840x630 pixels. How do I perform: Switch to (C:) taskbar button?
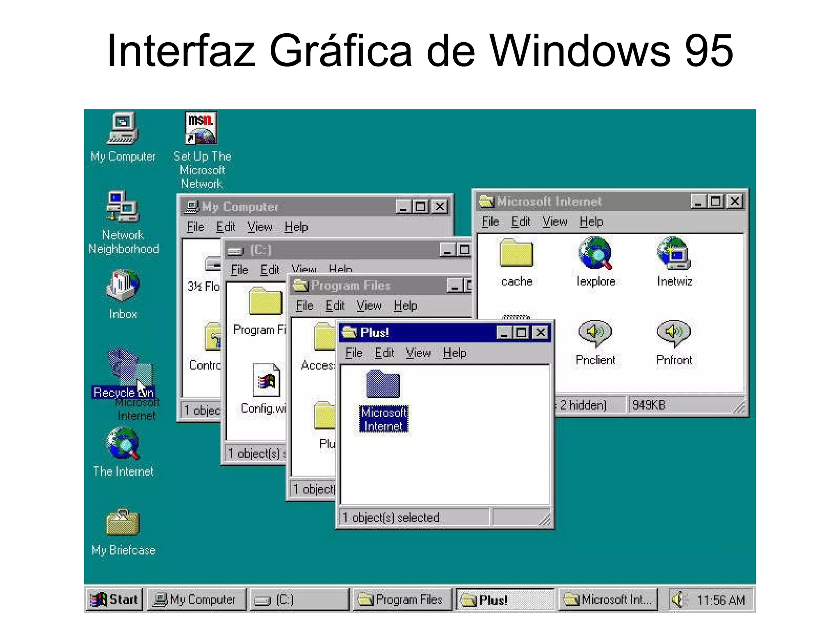299,600
